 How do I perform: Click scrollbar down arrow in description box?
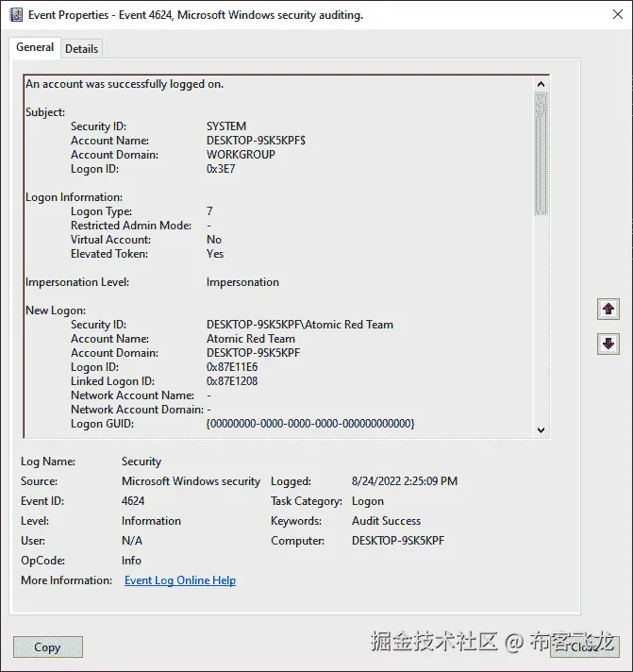pos(541,429)
